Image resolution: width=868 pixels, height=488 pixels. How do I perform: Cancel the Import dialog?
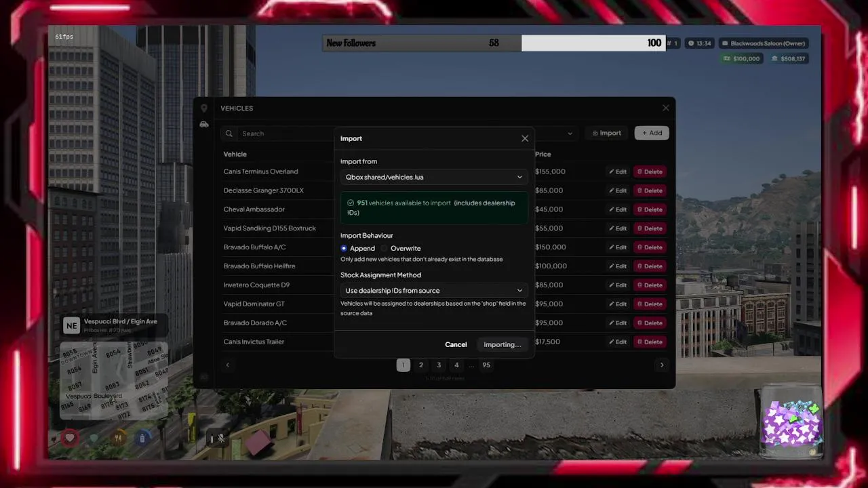(x=456, y=344)
